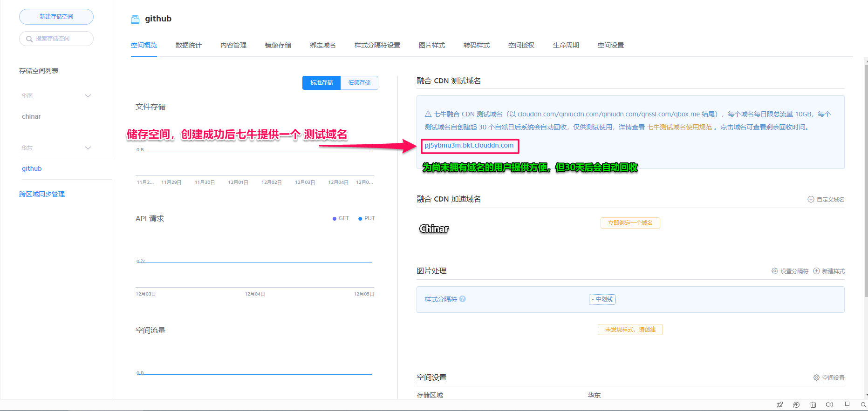Viewport: 868px width, 411px height.
Task: Click the 文件存储 chart title
Action: (150, 107)
